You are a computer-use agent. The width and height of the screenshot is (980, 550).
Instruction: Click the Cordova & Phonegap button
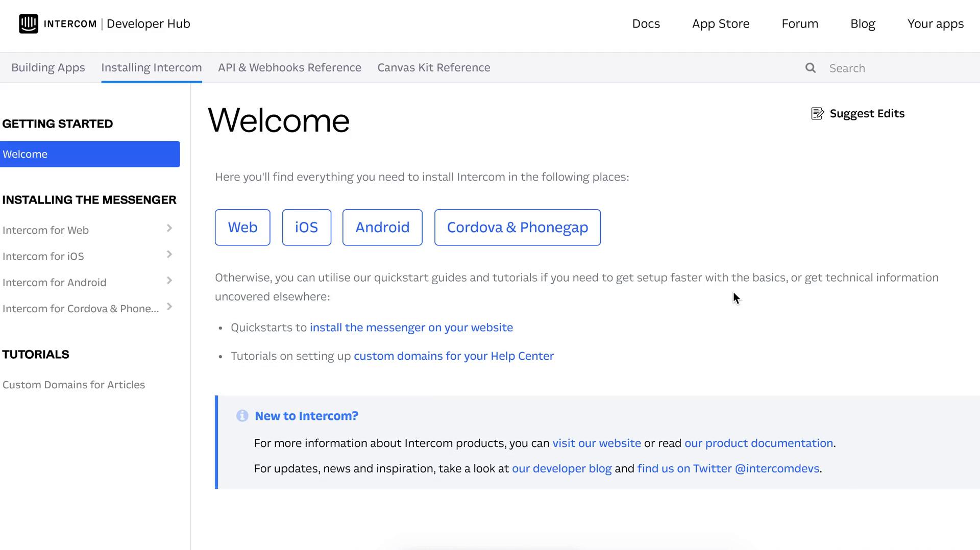pyautogui.click(x=518, y=227)
